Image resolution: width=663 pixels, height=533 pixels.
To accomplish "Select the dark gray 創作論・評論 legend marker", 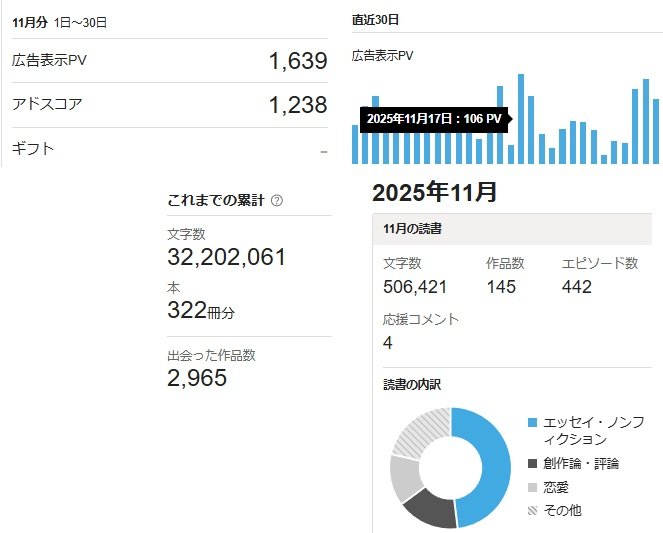I will (x=532, y=463).
